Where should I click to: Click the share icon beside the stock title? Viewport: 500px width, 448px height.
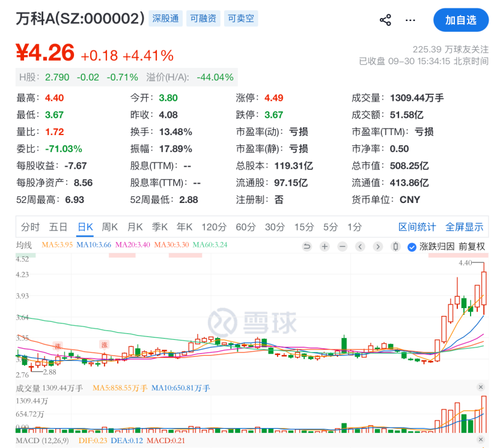pyautogui.click(x=385, y=20)
